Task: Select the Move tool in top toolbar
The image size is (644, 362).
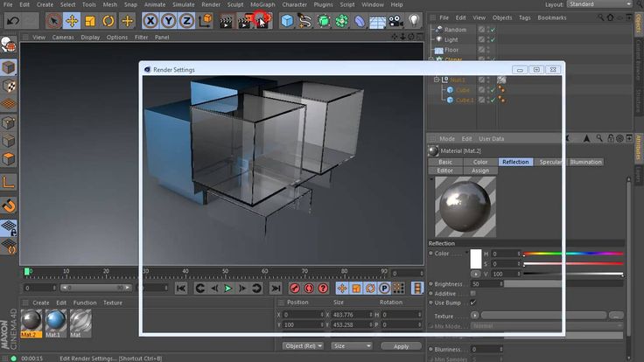Action: (x=72, y=20)
